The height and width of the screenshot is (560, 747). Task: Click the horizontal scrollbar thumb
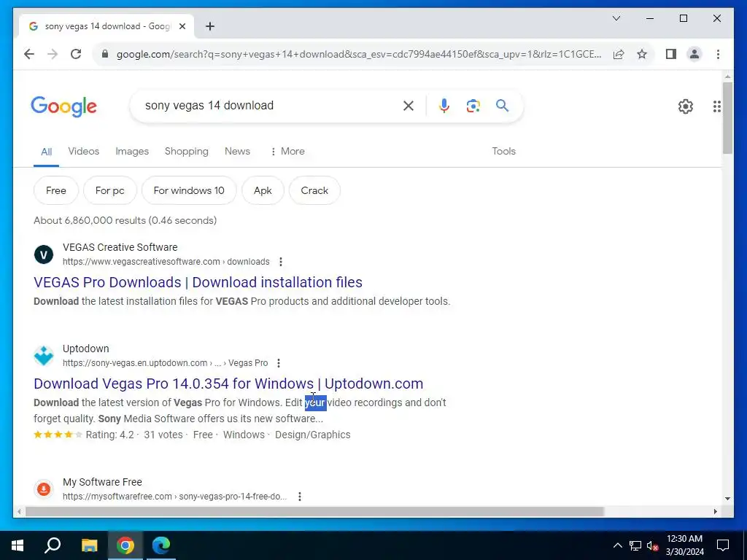(314, 511)
